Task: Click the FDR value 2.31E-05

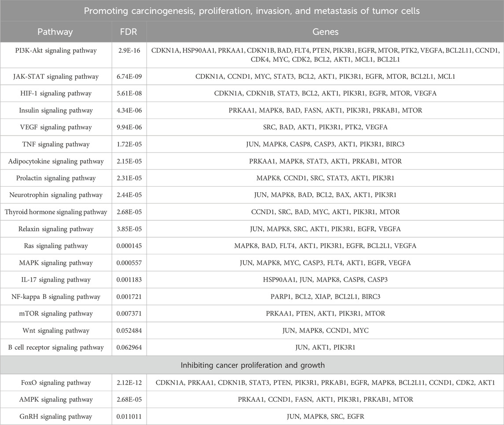Action: [x=129, y=178]
